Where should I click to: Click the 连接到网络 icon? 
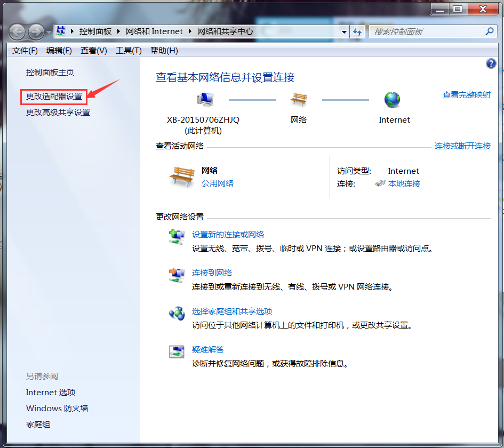click(x=177, y=276)
